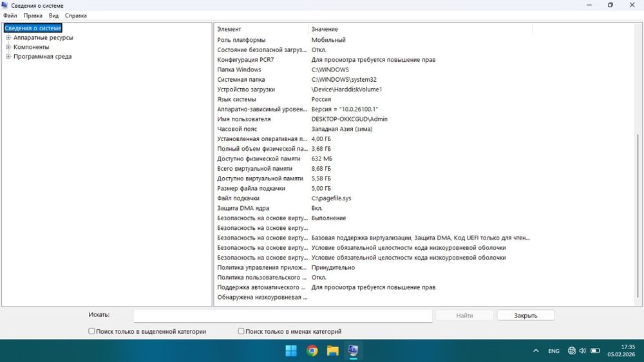This screenshot has width=644, height=362.
Task: Select Папка Windows row
Action: (374, 70)
